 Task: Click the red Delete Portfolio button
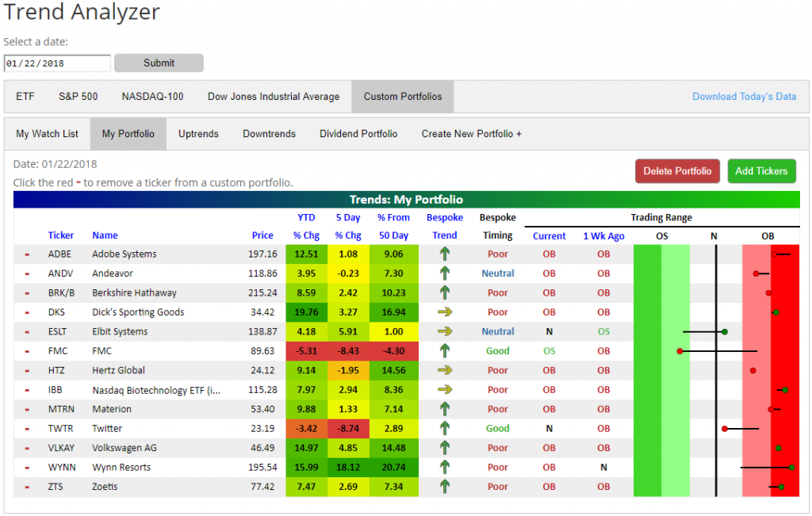(677, 170)
